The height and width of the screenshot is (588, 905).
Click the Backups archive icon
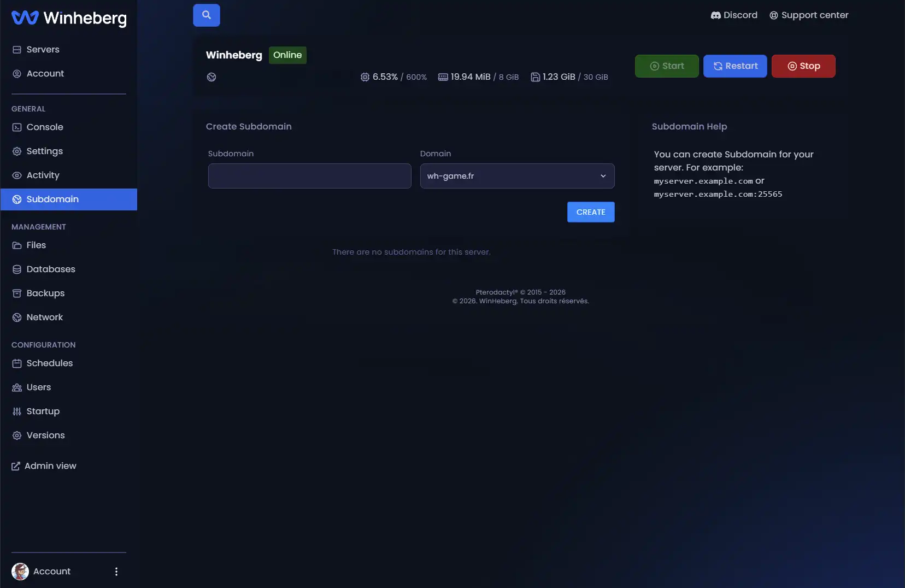(17, 293)
